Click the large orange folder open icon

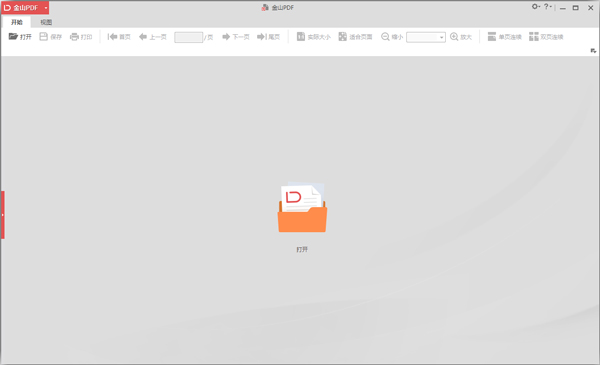click(x=302, y=208)
